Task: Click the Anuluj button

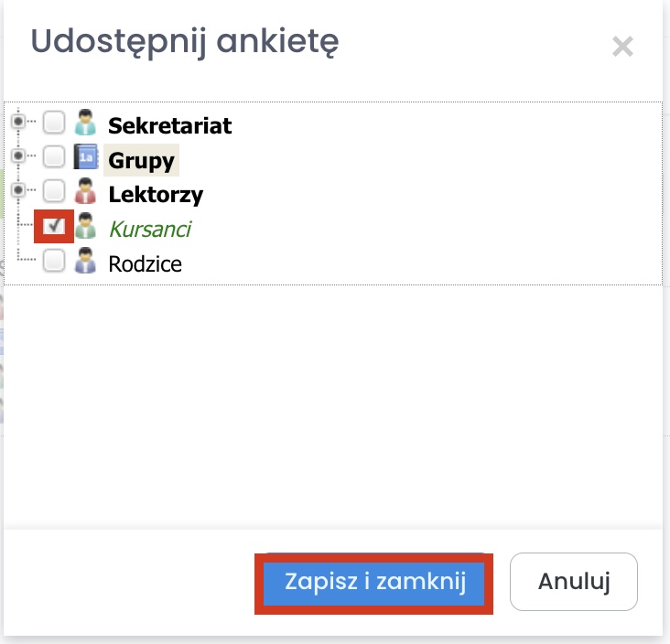Action: (573, 582)
